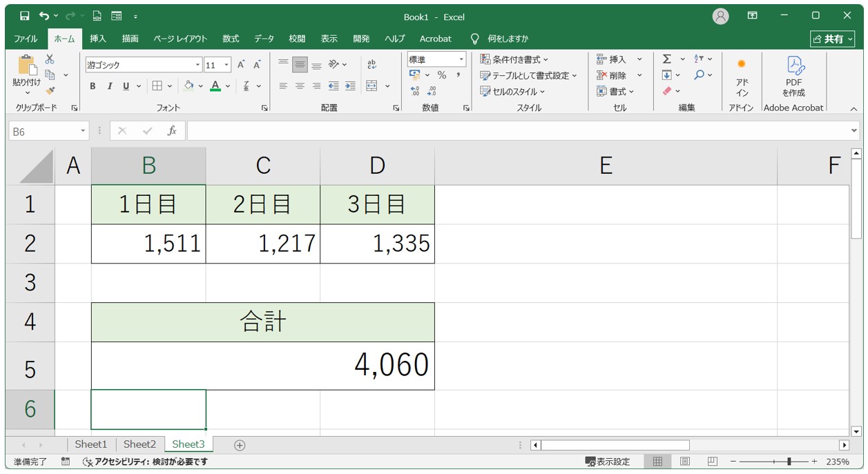Click the AutoSum sigma icon

point(667,59)
